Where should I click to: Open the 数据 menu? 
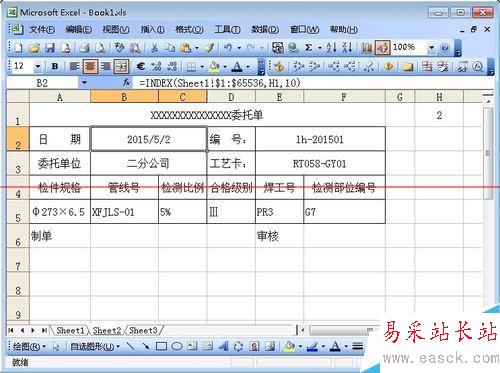pos(265,30)
